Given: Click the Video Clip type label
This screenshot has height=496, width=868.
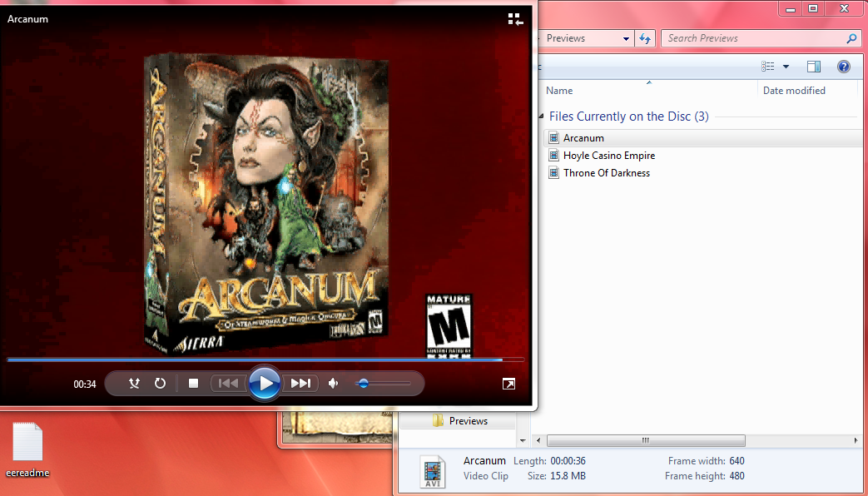Looking at the screenshot, I should [x=485, y=476].
